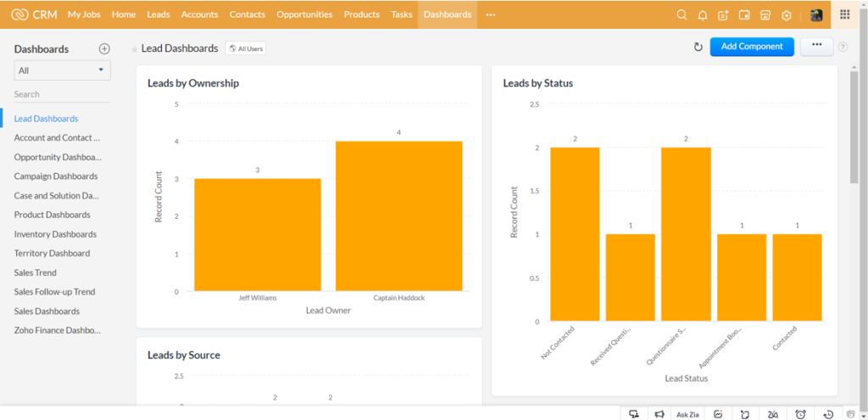Click the Questionnaire S... status bar

686,234
